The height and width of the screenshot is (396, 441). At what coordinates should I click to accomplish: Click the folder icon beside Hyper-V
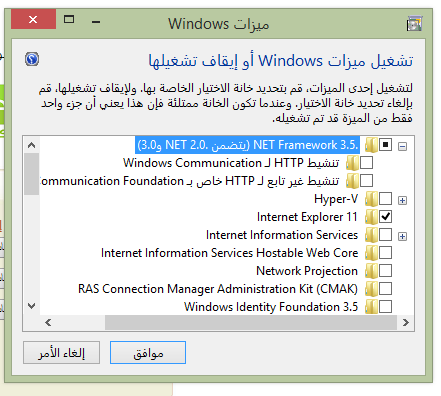point(371,199)
